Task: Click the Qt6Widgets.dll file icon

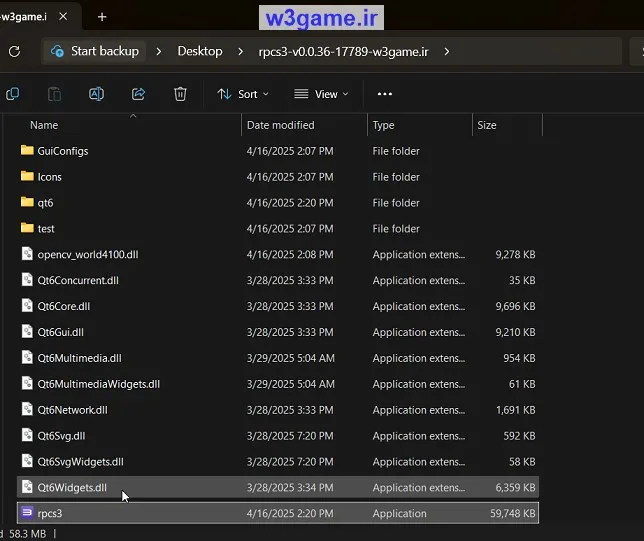Action: 27,487
